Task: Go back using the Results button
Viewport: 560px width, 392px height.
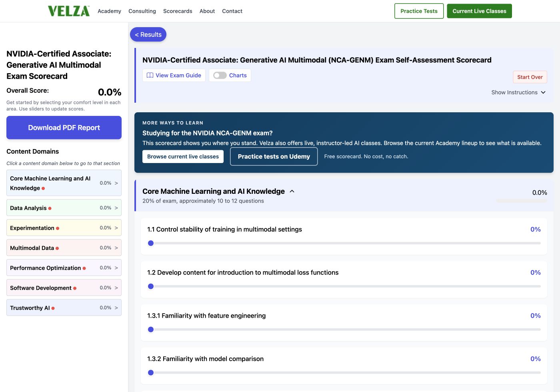Action: click(x=148, y=34)
